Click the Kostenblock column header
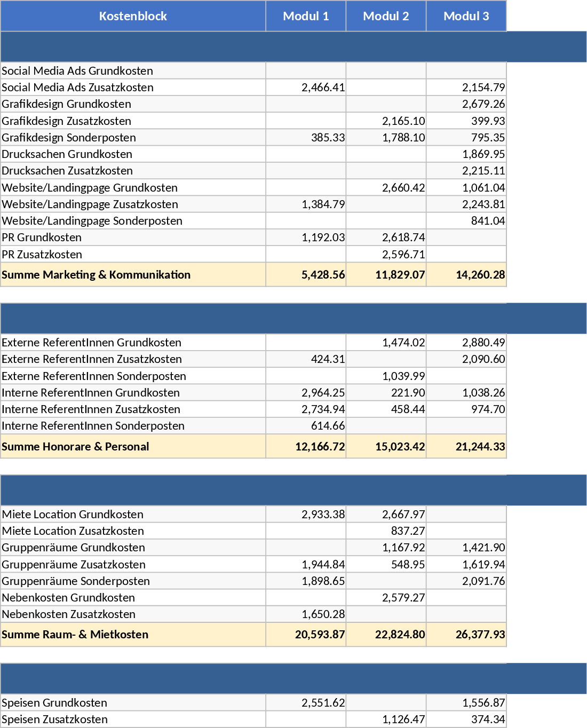Screen dimensions: 587x728 point(133,16)
